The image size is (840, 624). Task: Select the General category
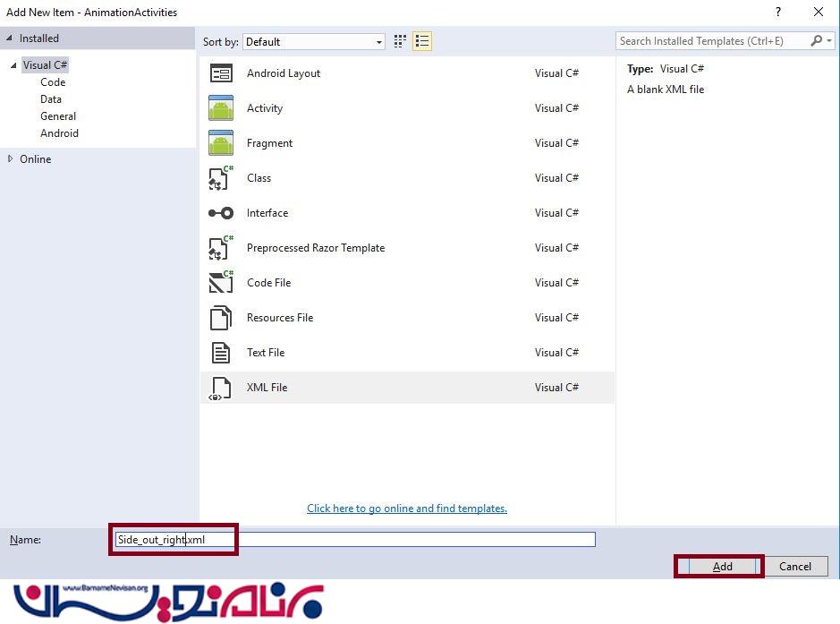pos(58,116)
